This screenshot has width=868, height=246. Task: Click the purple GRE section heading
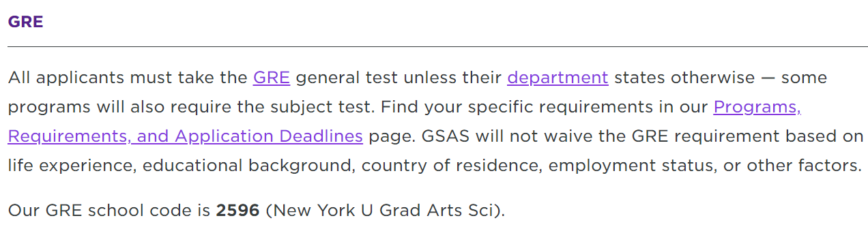coord(25,22)
